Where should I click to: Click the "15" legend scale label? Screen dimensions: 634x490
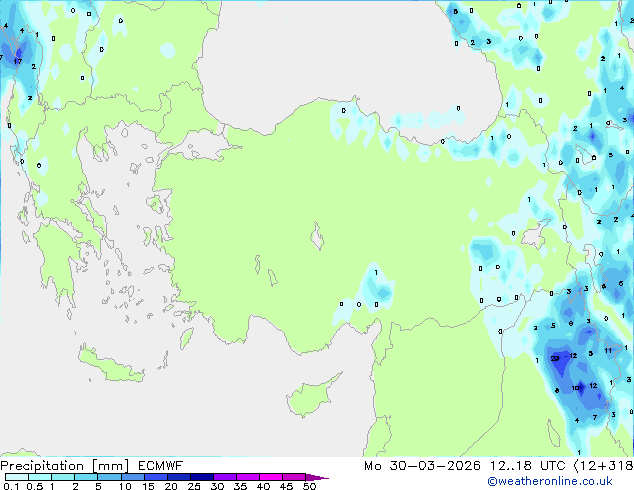(148, 486)
